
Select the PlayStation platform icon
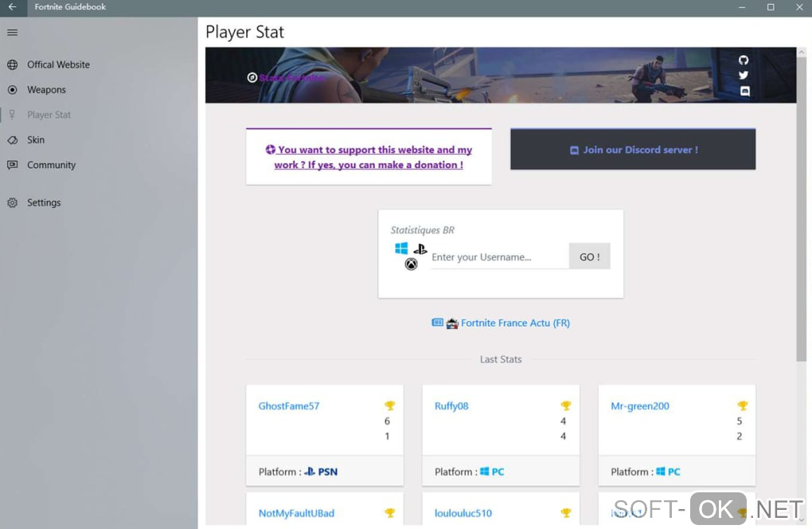tap(420, 249)
